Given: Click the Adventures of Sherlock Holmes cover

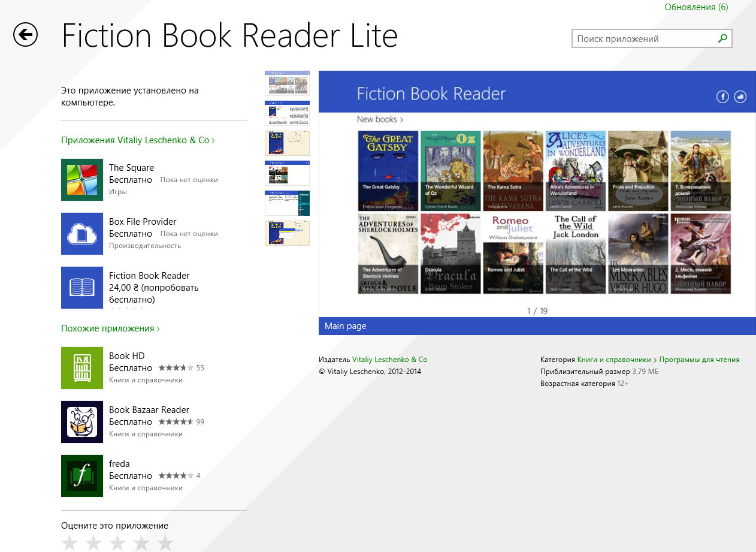Looking at the screenshot, I should 388,254.
